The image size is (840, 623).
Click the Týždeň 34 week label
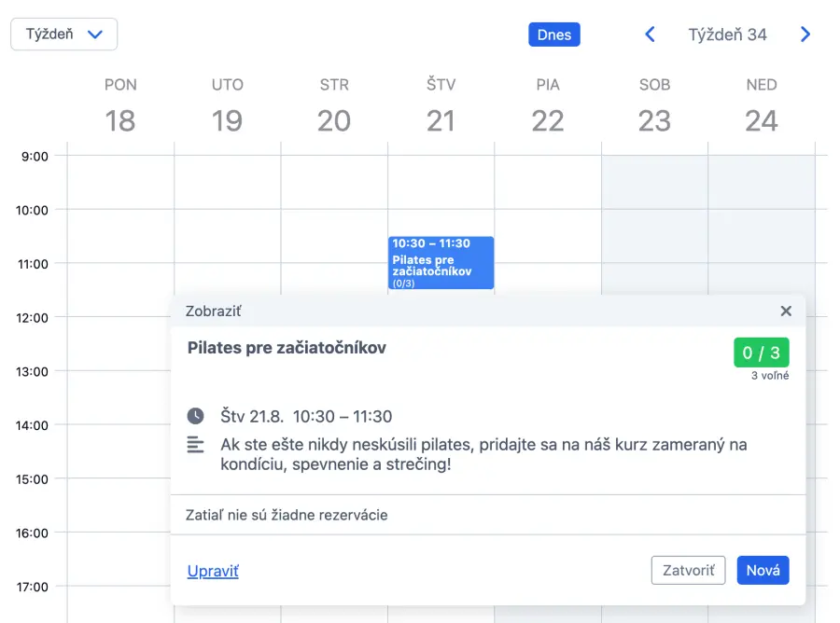point(727,35)
